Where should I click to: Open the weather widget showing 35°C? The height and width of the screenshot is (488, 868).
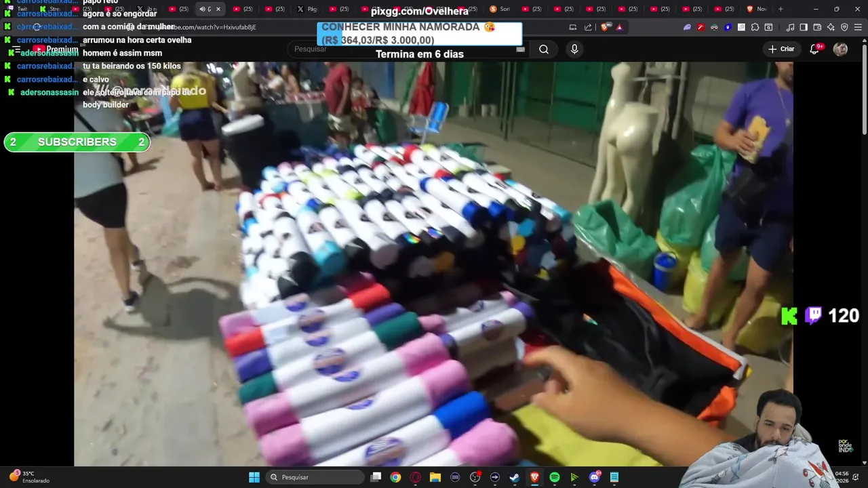pos(30,477)
